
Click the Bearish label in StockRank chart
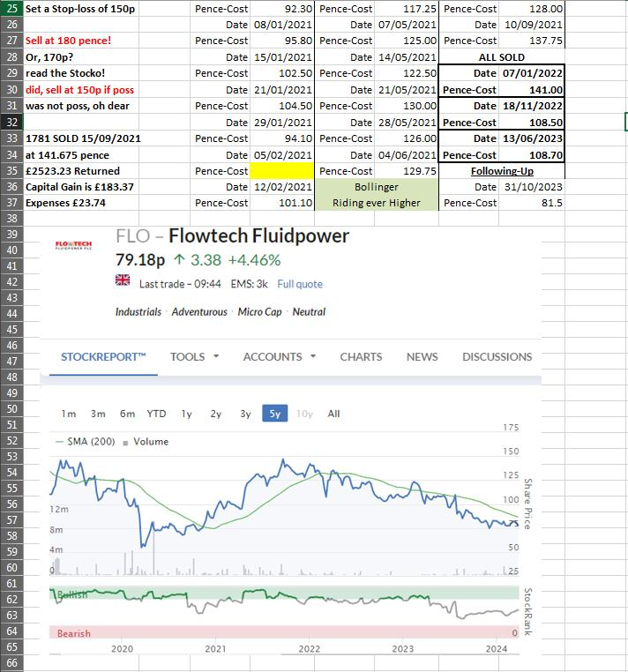74,633
